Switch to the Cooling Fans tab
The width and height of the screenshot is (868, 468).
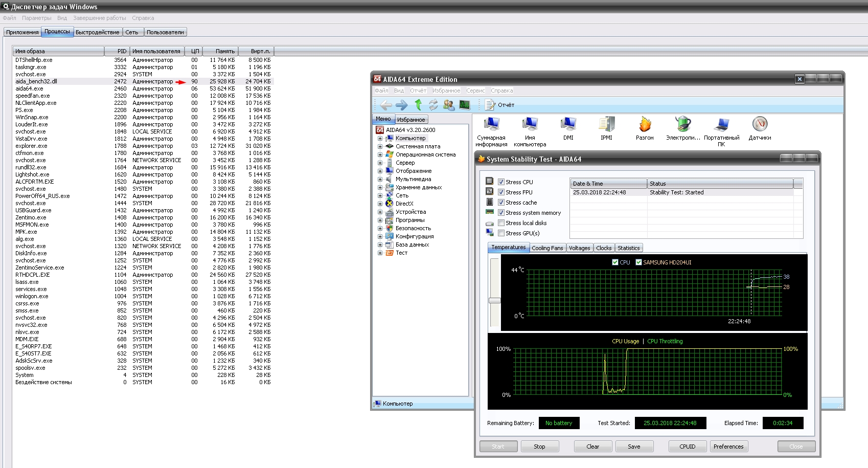coord(547,248)
